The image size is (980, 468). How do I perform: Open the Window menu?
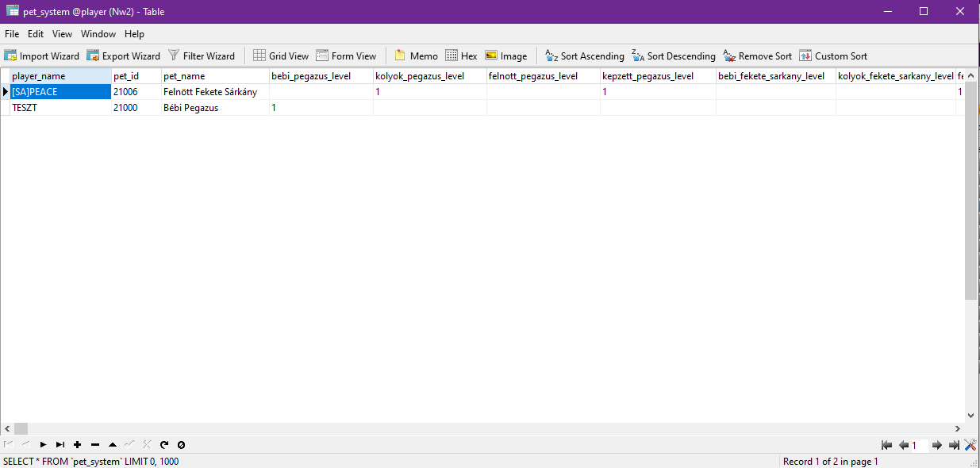(98, 34)
